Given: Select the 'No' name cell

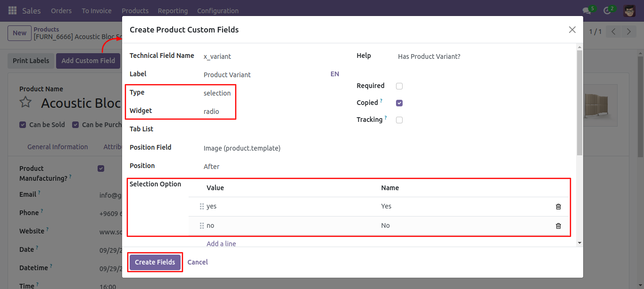Looking at the screenshot, I should (464, 226).
